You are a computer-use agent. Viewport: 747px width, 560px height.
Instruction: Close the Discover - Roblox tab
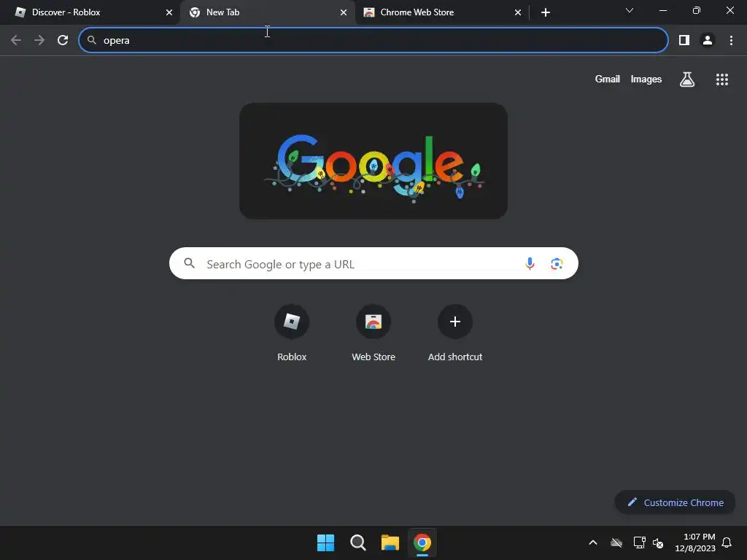169,12
